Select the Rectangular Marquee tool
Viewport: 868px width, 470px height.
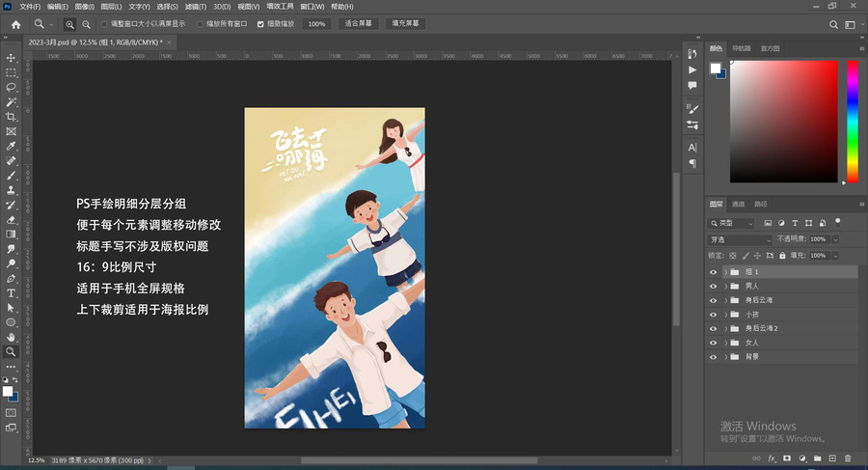click(x=11, y=72)
